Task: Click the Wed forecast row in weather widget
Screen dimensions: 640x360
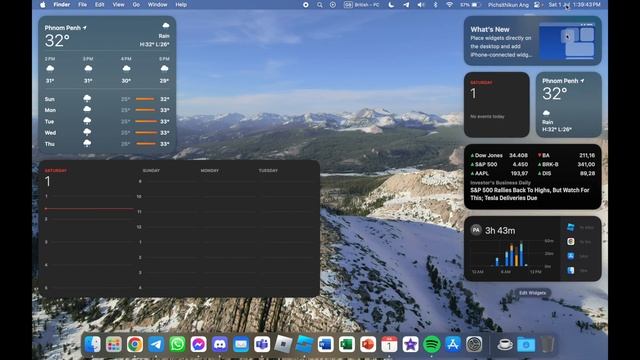Action: click(x=107, y=133)
